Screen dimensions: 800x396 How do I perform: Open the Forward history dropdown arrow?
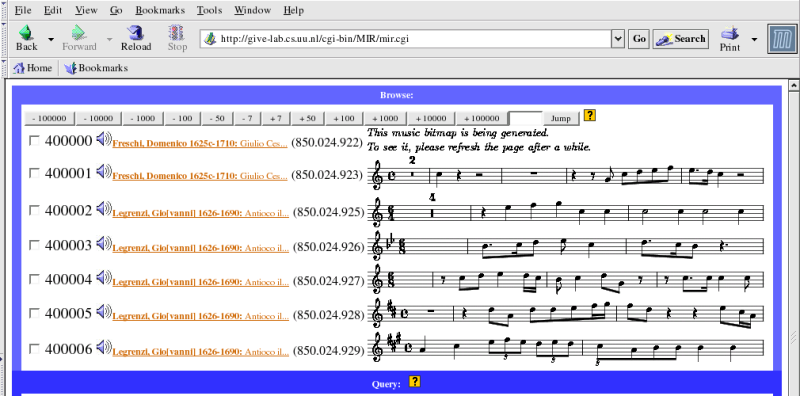(109, 39)
